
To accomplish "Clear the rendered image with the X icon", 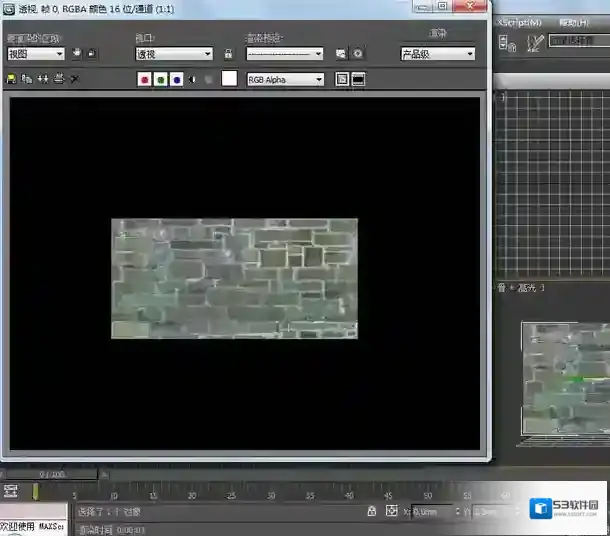I will click(x=75, y=79).
